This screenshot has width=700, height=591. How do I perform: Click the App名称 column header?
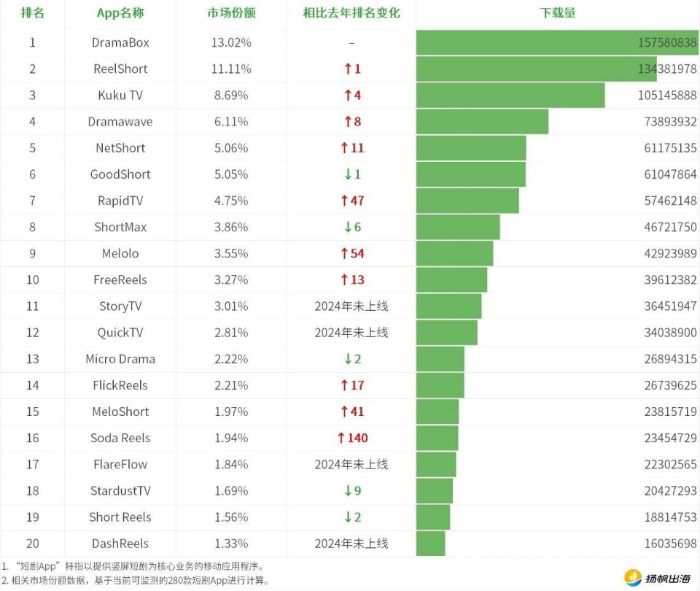(120, 13)
